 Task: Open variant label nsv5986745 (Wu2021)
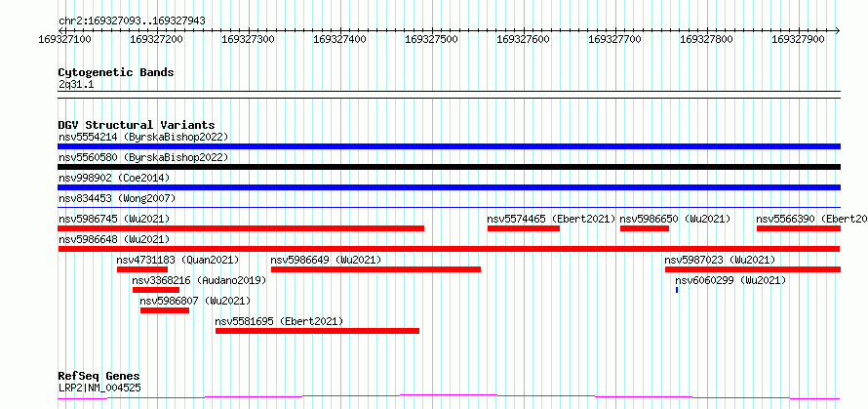[114, 219]
